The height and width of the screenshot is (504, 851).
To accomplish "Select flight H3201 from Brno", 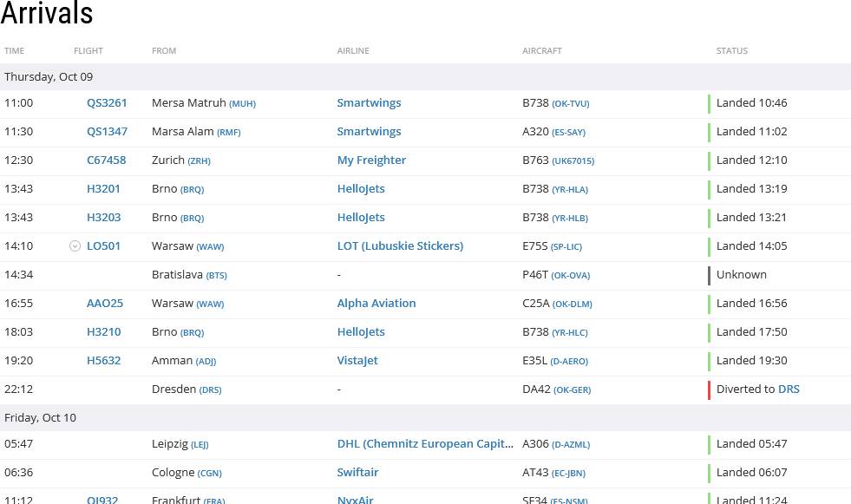I will click(103, 189).
